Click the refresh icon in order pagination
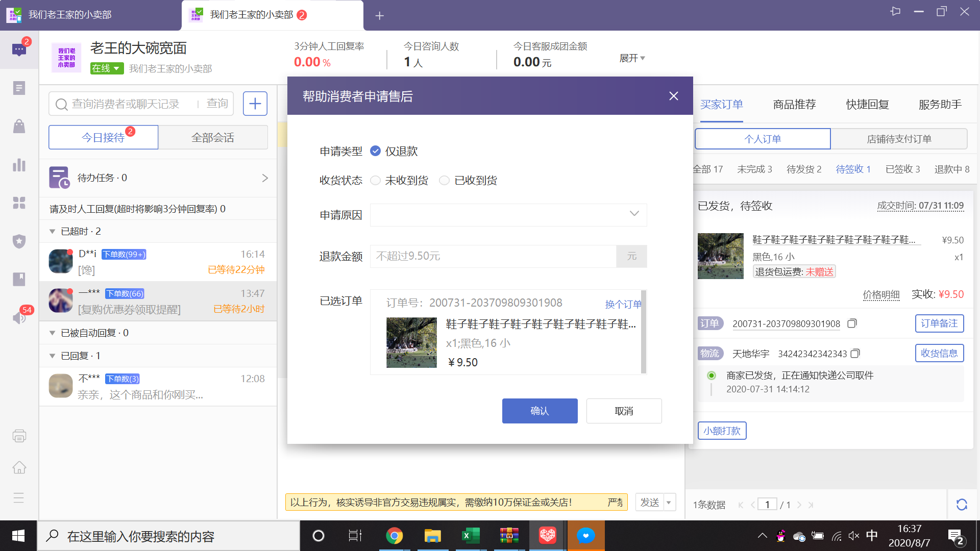 click(962, 505)
